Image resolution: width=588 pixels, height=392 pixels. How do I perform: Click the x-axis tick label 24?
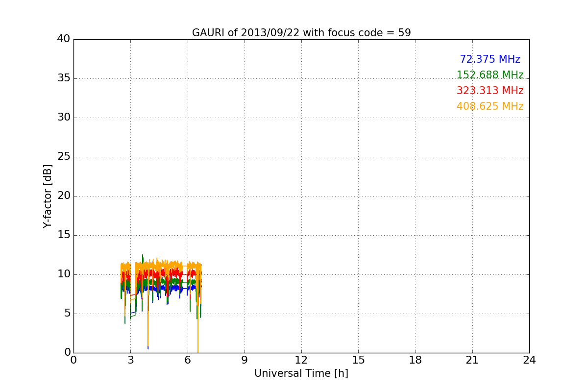[529, 360]
